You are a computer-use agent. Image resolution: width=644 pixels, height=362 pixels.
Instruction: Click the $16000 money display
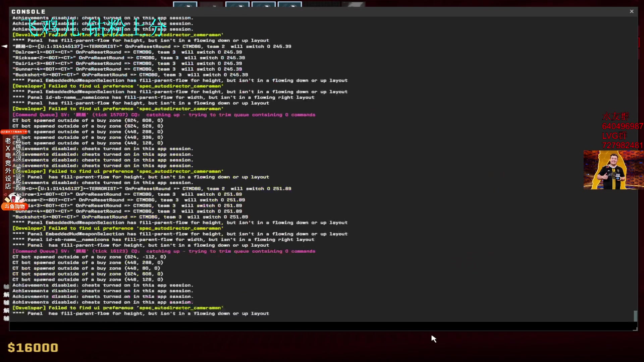tap(33, 348)
